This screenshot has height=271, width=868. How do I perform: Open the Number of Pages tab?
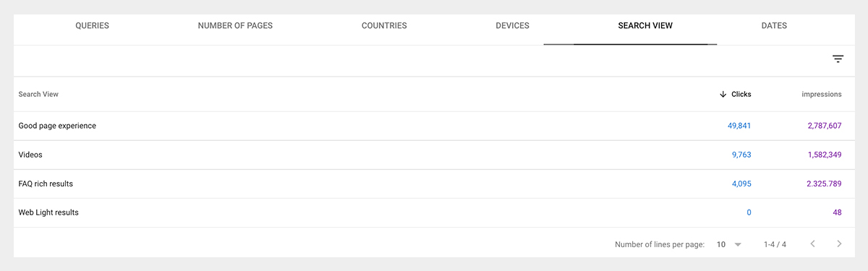(235, 26)
